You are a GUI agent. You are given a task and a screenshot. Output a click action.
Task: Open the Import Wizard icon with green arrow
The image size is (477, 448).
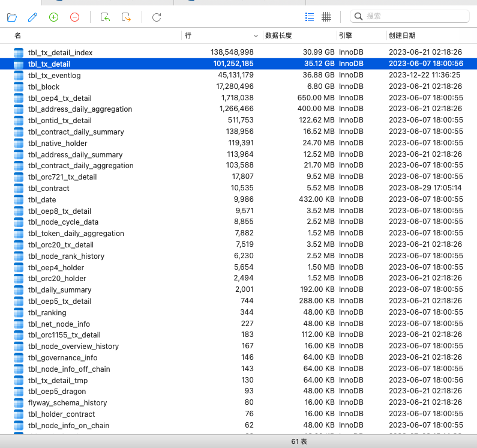click(106, 17)
